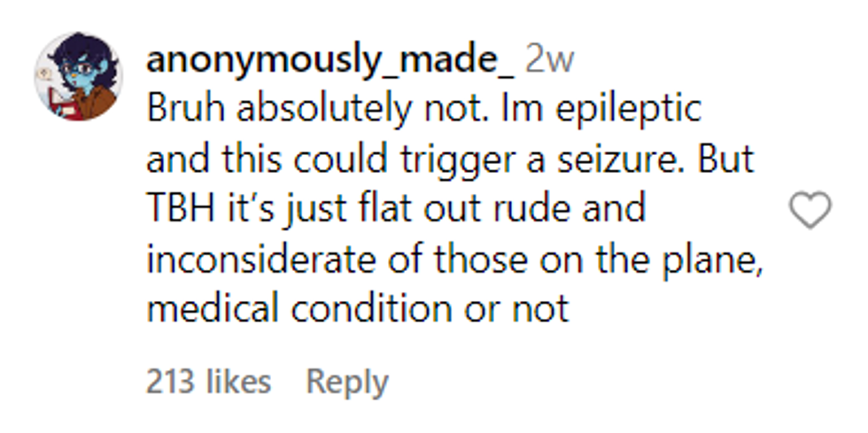Open anonymously_made_'s profile picture
This screenshot has width=868, height=433.
[78, 76]
